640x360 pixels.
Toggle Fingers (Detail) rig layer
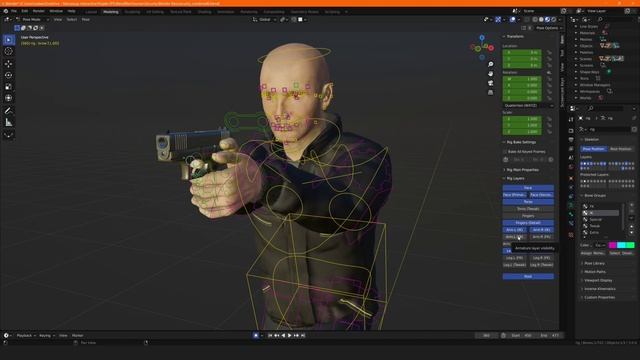(528, 223)
